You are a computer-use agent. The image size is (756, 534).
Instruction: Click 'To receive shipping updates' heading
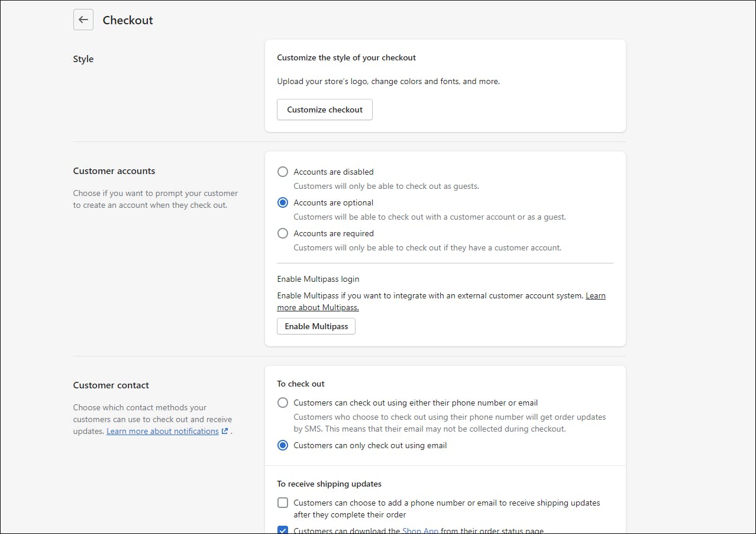tap(329, 484)
